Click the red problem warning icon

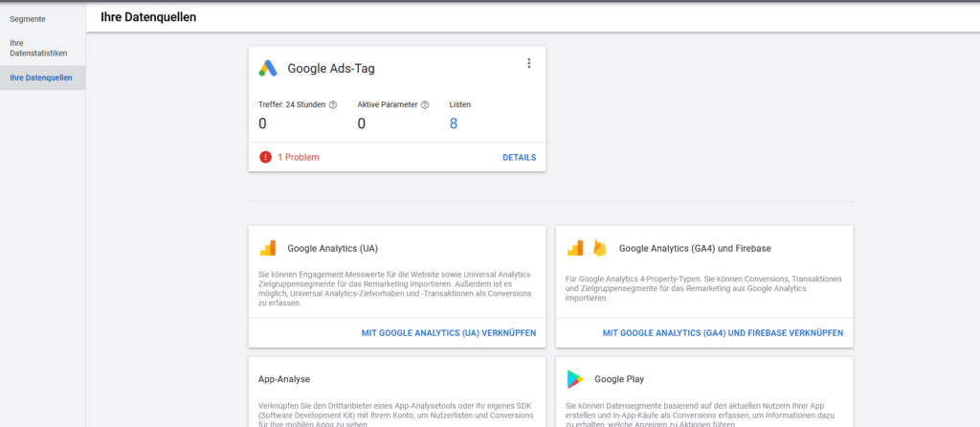coord(265,157)
